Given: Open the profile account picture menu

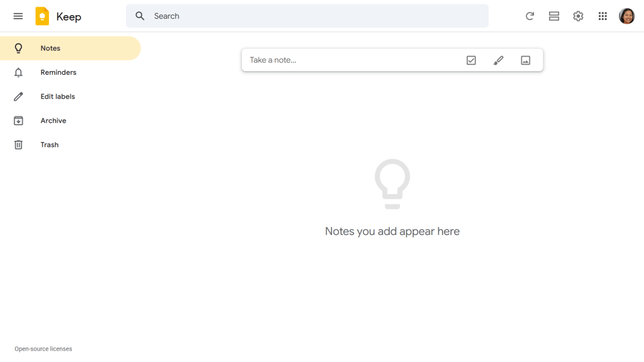Looking at the screenshot, I should click(627, 16).
